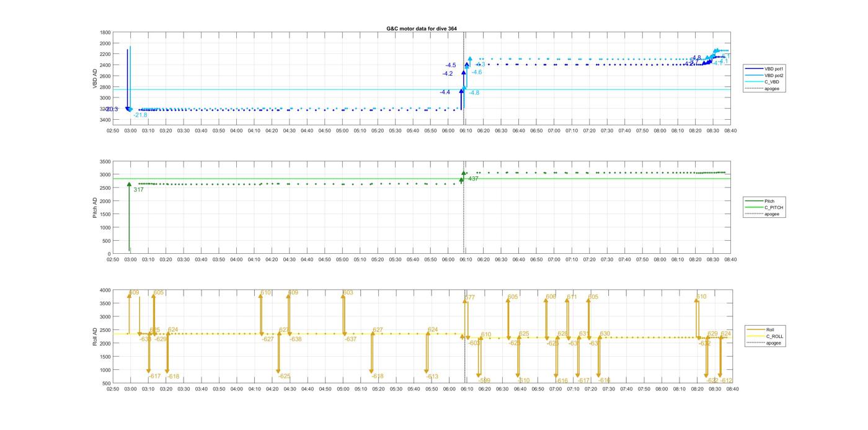Click the '-21.8' data label in VBD plot
The width and height of the screenshot is (868, 430).
(140, 115)
